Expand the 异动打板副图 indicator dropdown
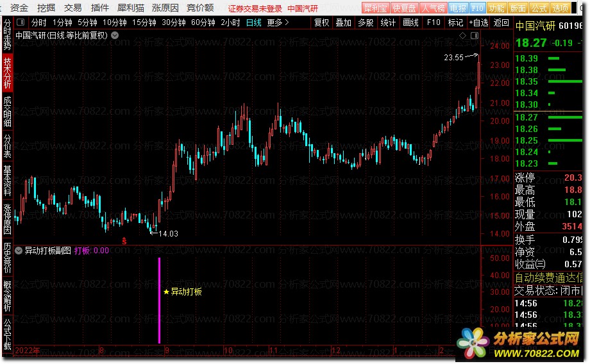 point(19,251)
